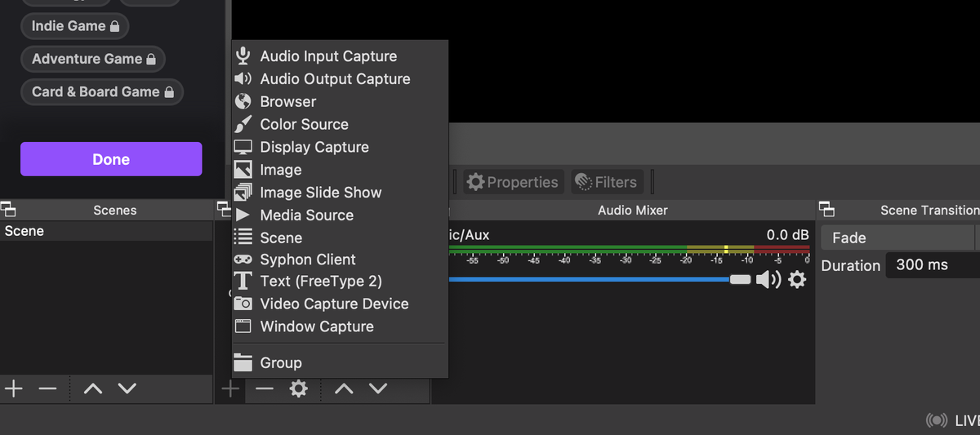Pop out the Scene Transitions dock
Viewport: 980px width, 435px height.
coord(826,210)
